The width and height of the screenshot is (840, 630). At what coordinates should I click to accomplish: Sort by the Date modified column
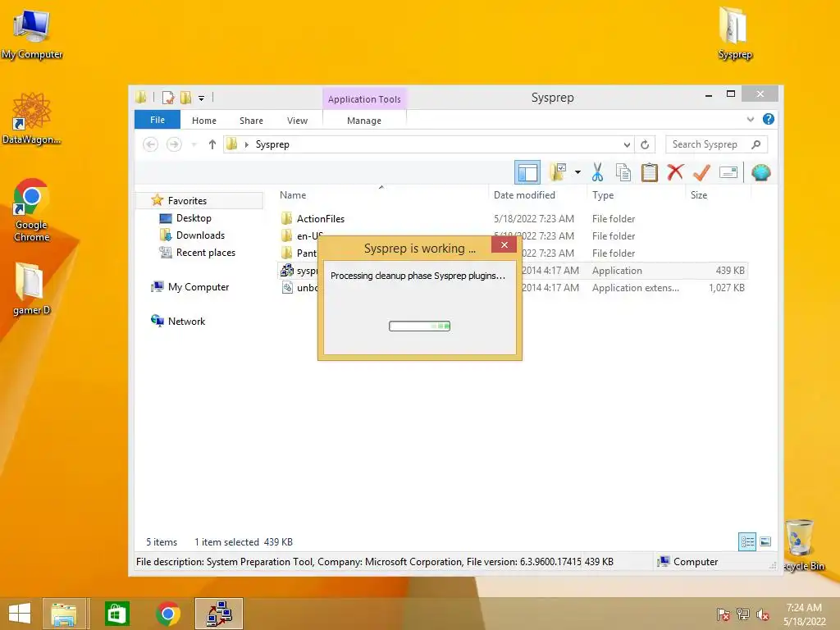click(524, 195)
